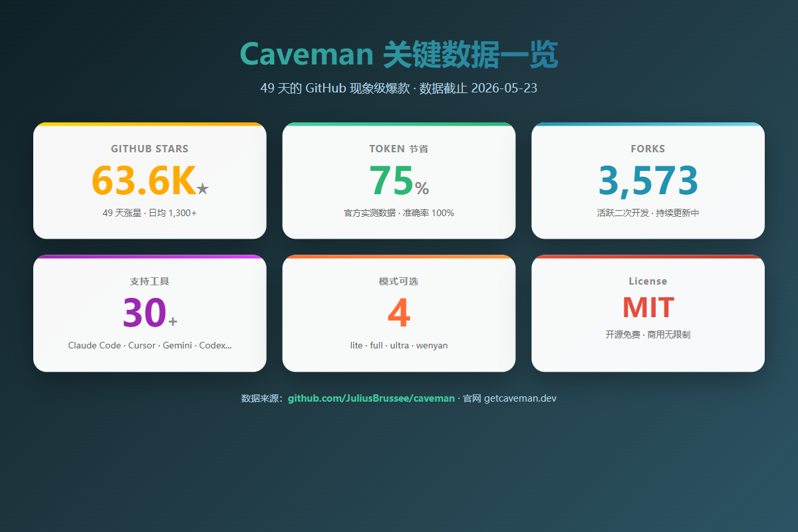
Task: Click the purple 30 value
Action: [144, 313]
